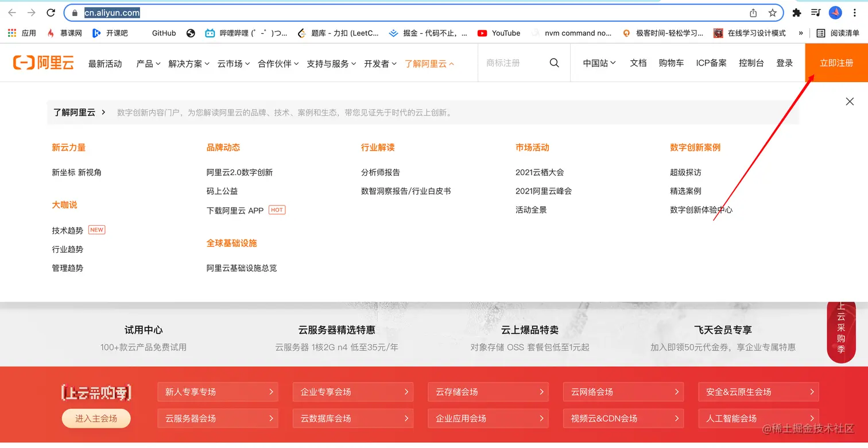
Task: Open 阿里云基础设施总览 link
Action: point(242,268)
